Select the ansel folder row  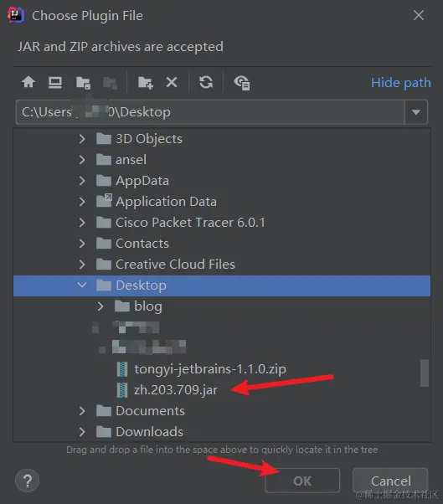click(x=222, y=160)
